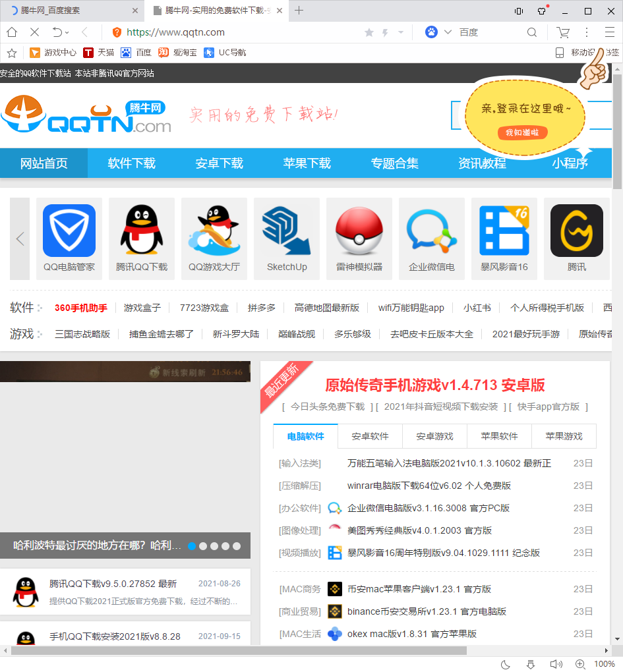Image resolution: width=623 pixels, height=672 pixels.
Task: Open 暴风影音16 app icon
Action: coord(504,231)
